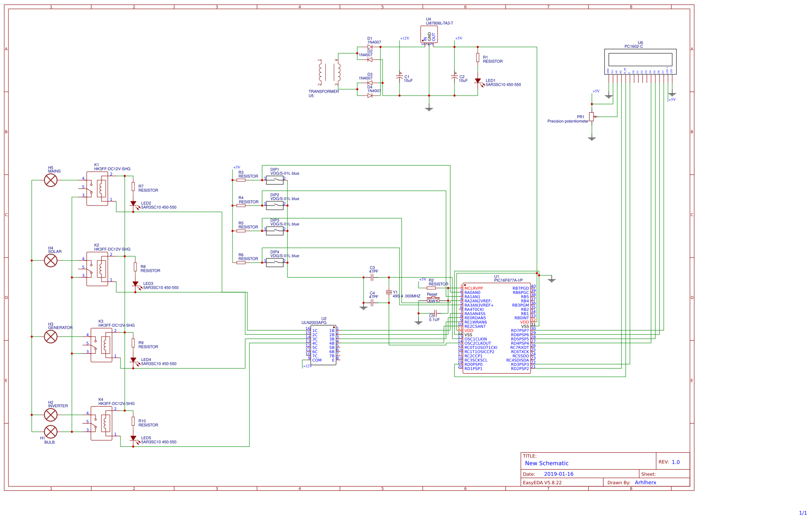Toggle DIP1 VDG/S-01L blue switch

coord(274,179)
